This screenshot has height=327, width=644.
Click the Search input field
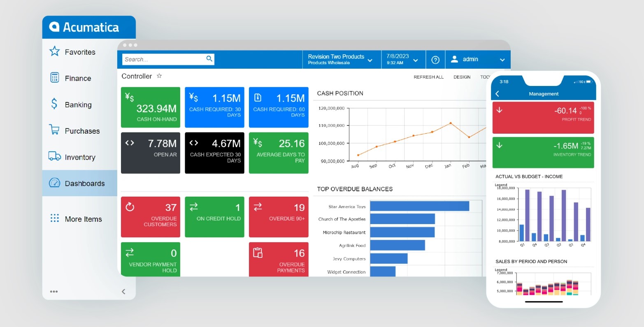pyautogui.click(x=168, y=59)
